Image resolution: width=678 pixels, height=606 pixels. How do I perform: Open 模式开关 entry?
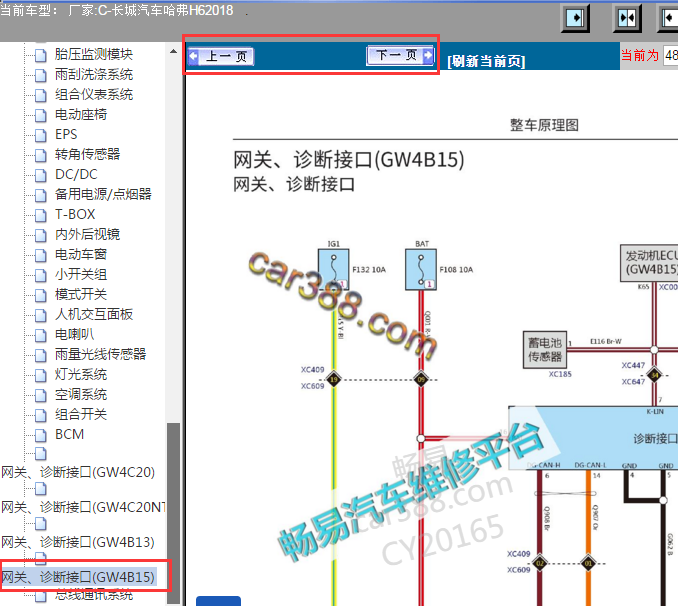tap(80, 294)
